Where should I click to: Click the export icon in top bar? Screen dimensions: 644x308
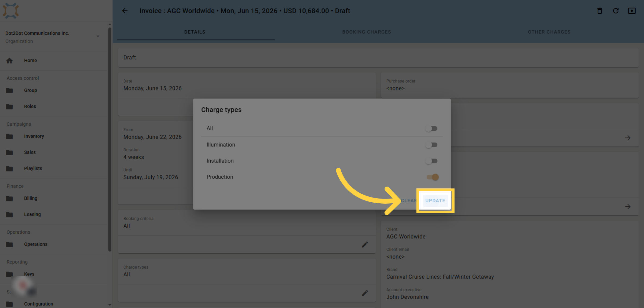pyautogui.click(x=632, y=11)
